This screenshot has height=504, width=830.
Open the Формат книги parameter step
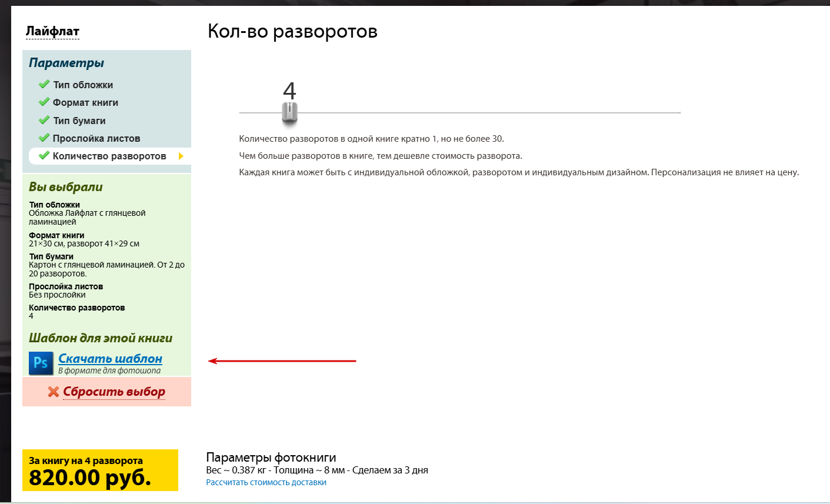[x=85, y=102]
